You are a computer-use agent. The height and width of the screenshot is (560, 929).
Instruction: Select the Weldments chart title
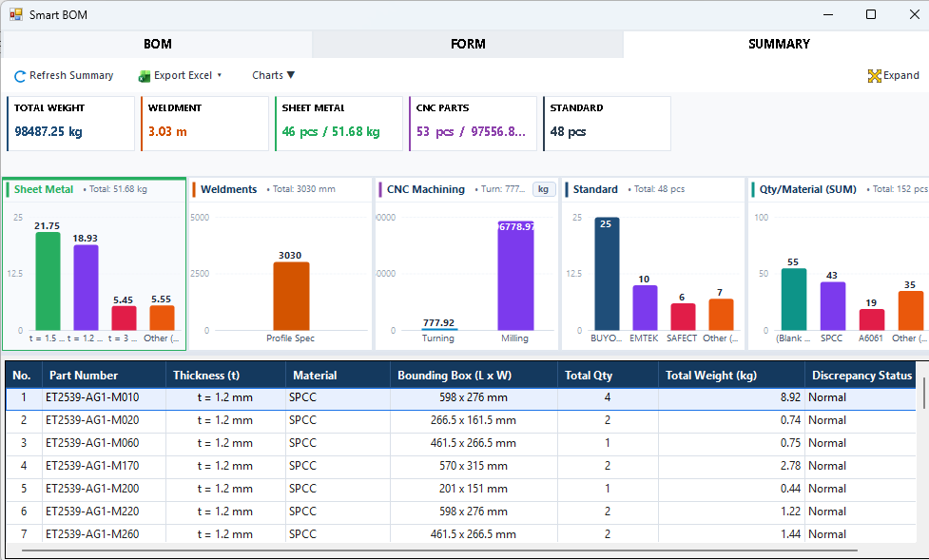click(x=229, y=189)
